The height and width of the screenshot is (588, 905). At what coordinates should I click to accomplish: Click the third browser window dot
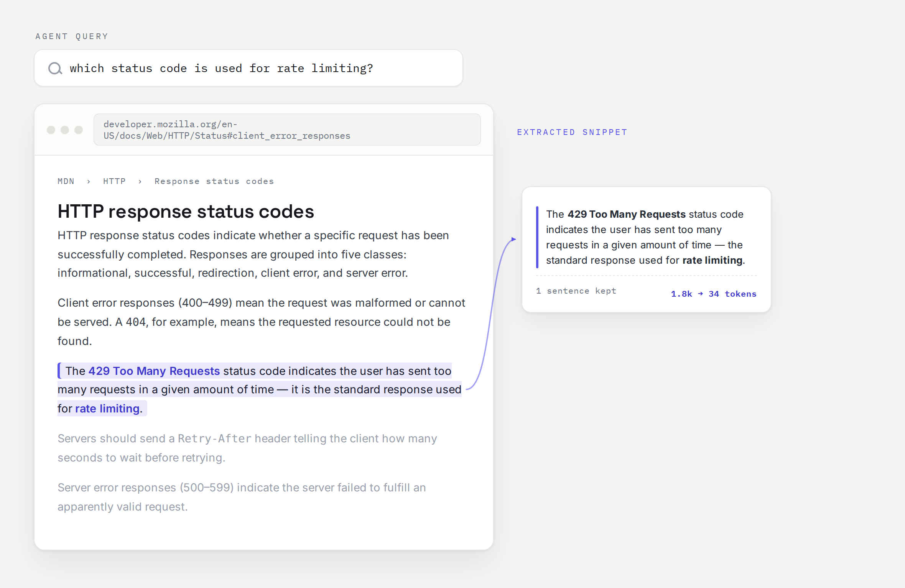click(x=79, y=130)
